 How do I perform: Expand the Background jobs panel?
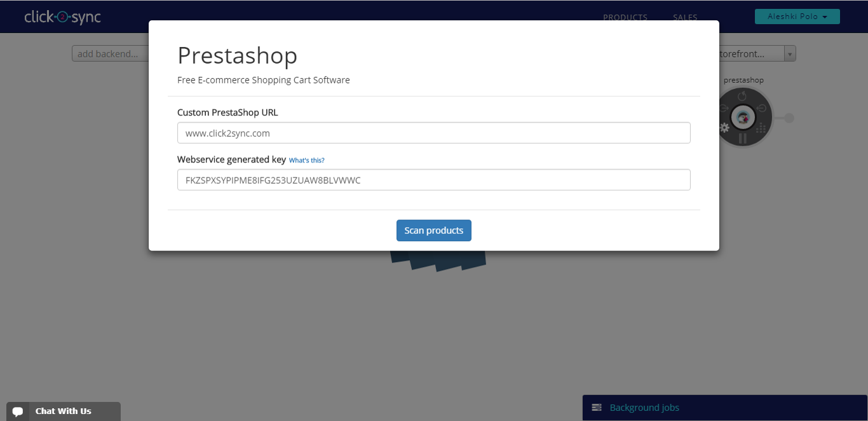click(725, 408)
